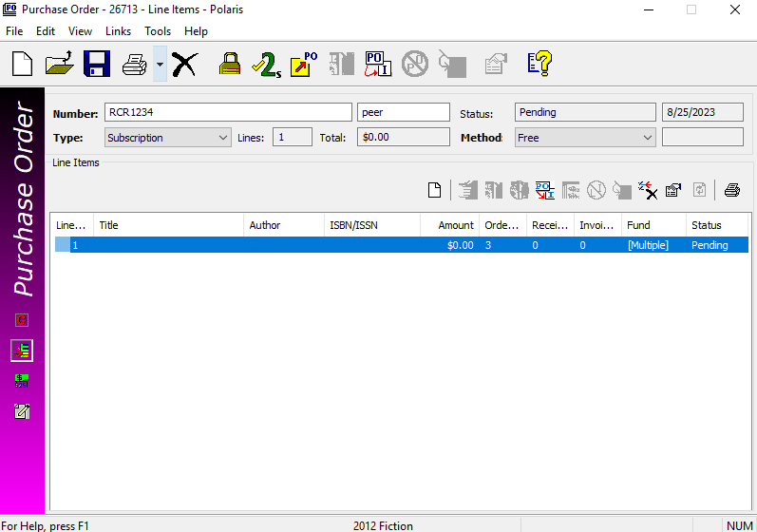The height and width of the screenshot is (532, 757).
Task: Open the Tools menu
Action: [158, 31]
